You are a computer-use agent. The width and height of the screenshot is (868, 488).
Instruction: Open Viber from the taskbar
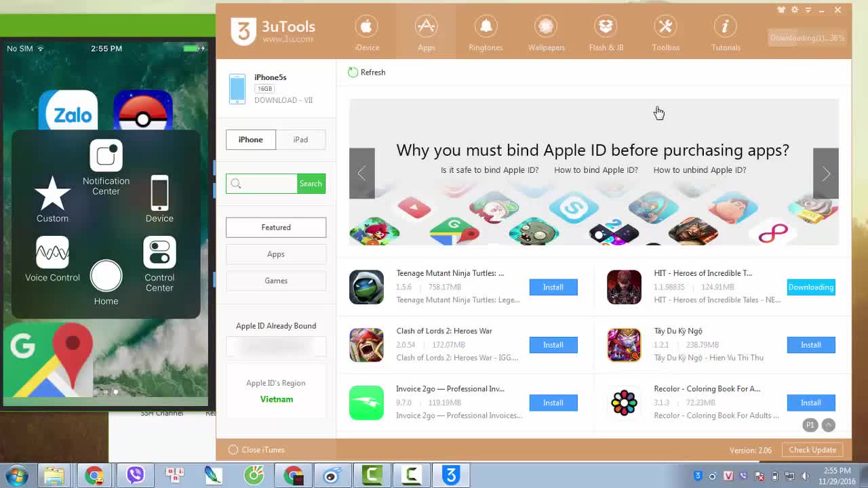tap(136, 475)
